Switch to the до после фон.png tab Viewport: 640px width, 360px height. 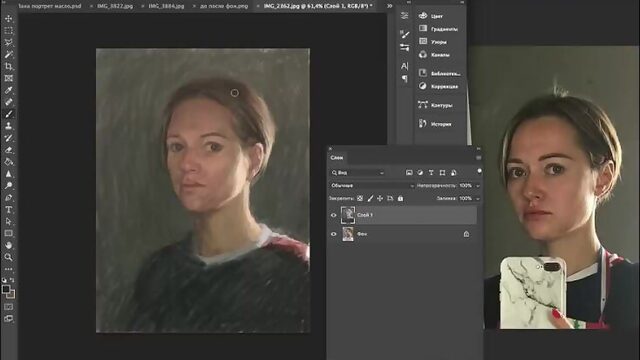click(x=224, y=6)
